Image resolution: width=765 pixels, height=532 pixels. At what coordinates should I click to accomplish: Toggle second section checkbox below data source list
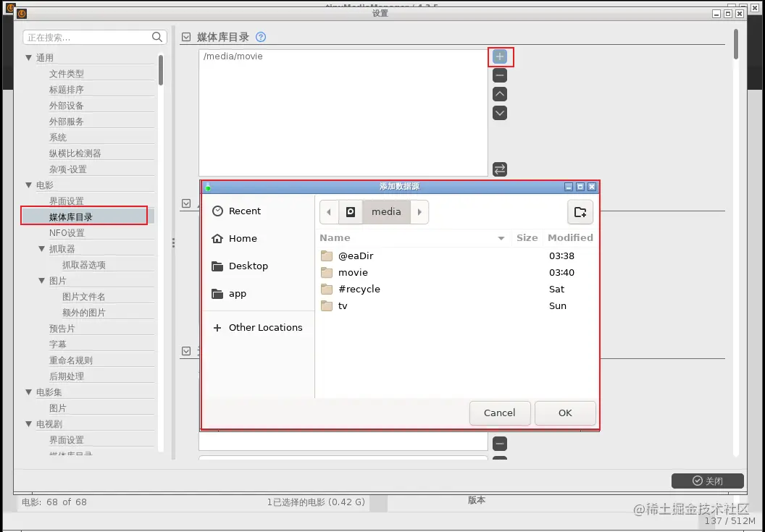click(186, 203)
